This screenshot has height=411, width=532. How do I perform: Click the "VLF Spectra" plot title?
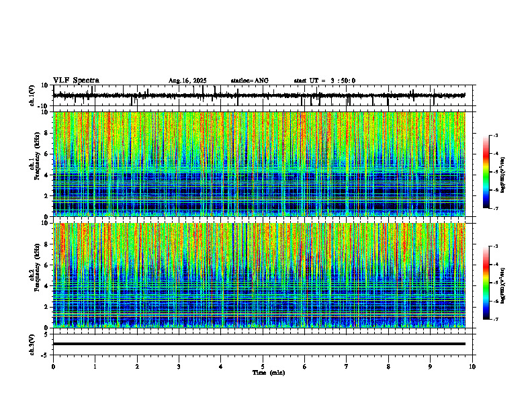coord(76,80)
